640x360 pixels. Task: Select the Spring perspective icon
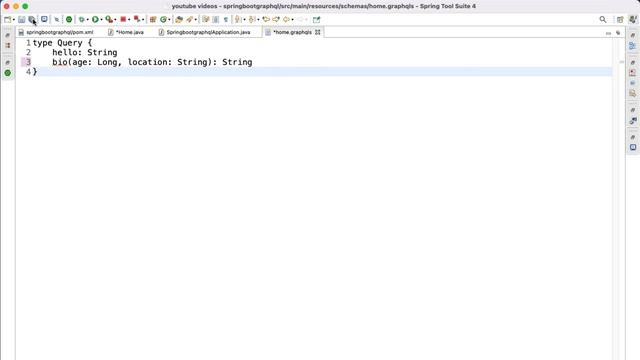point(633,19)
